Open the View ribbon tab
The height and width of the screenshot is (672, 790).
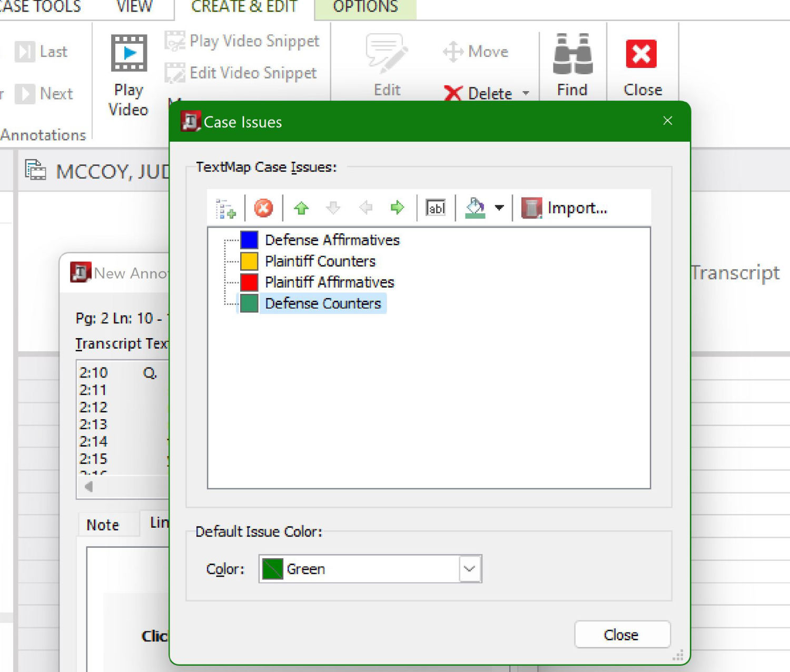click(134, 7)
